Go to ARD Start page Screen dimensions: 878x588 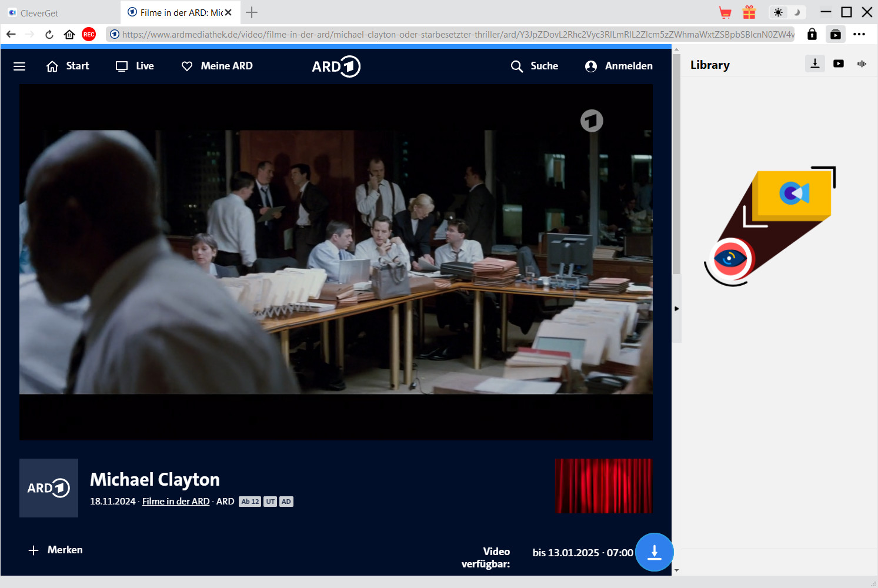pyautogui.click(x=68, y=66)
